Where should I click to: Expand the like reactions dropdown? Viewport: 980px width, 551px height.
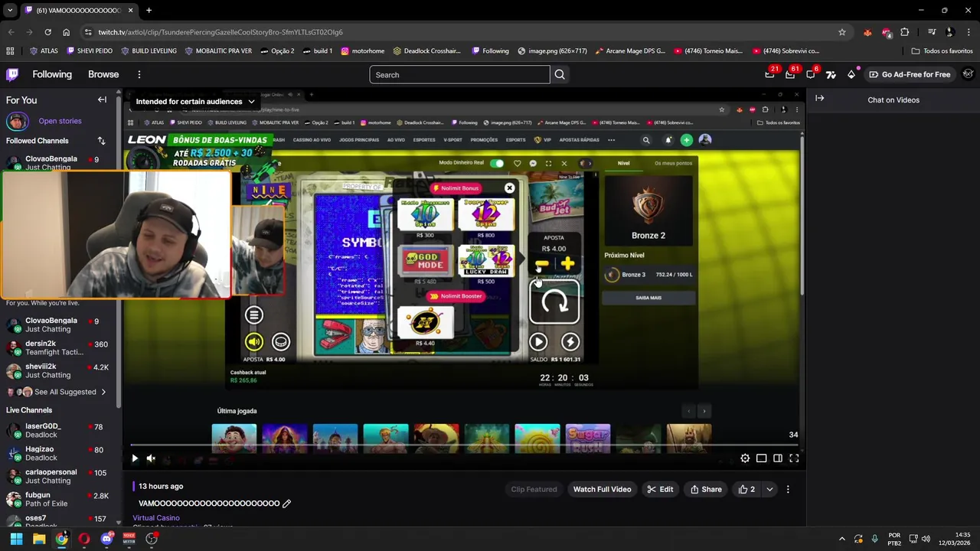(x=769, y=489)
